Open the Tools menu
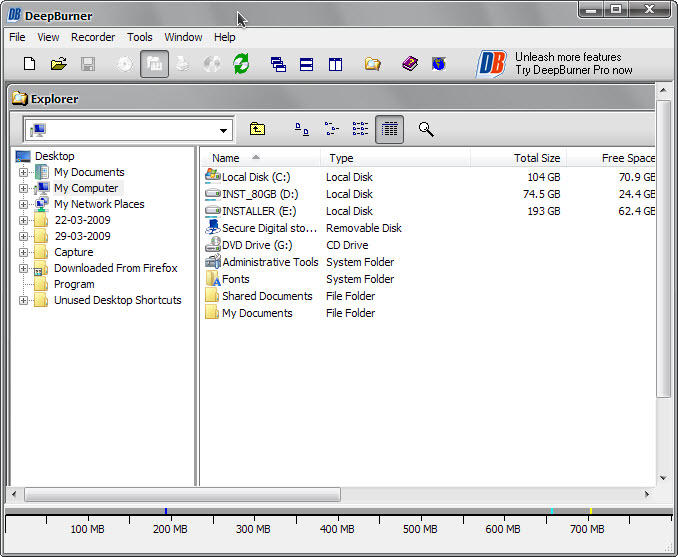 139,37
